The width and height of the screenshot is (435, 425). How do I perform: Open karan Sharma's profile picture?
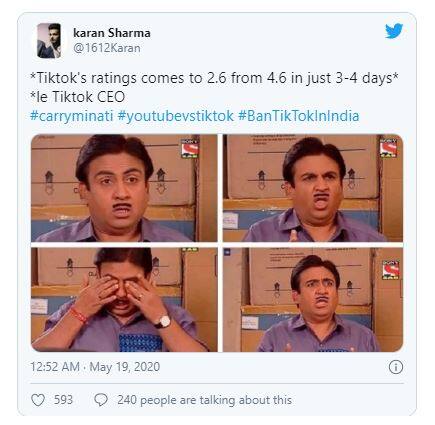pyautogui.click(x=49, y=41)
